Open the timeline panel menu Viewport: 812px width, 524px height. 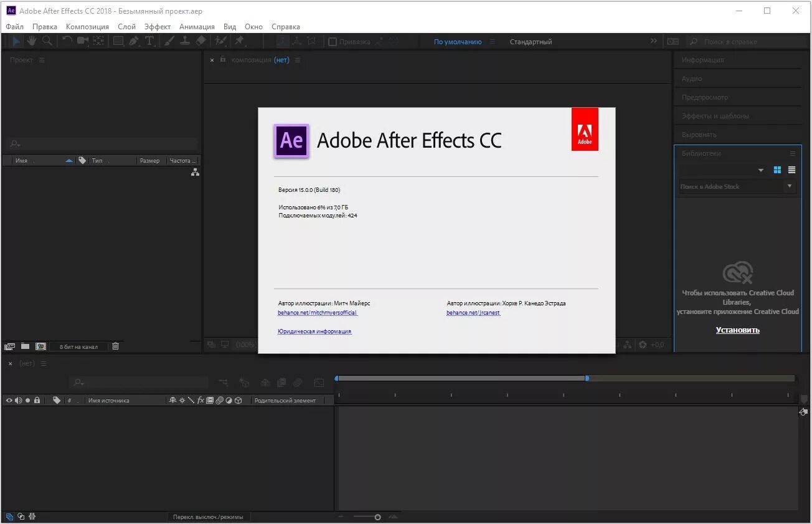click(x=43, y=363)
